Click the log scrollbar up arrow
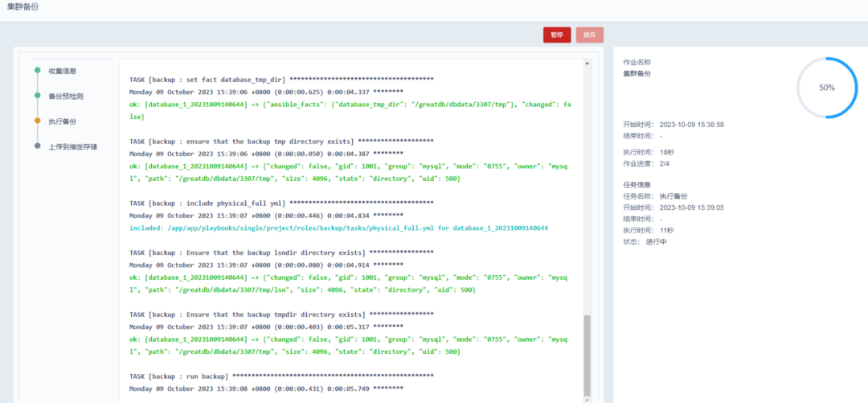 pos(586,64)
